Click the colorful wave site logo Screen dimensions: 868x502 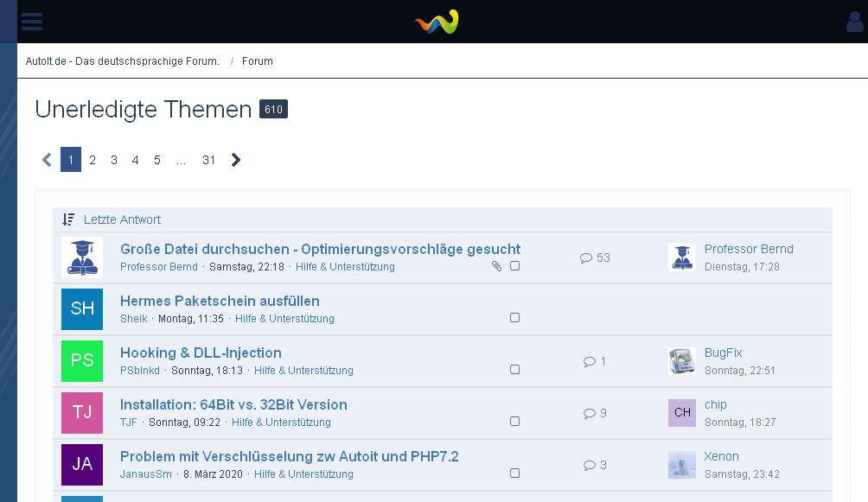[x=437, y=22]
